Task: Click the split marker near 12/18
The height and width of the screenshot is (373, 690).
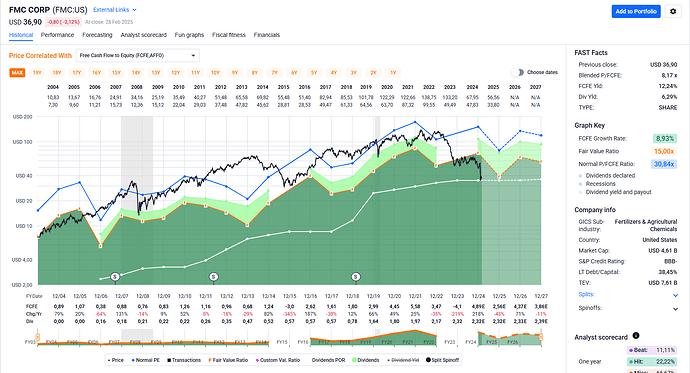Action: pos(356,277)
